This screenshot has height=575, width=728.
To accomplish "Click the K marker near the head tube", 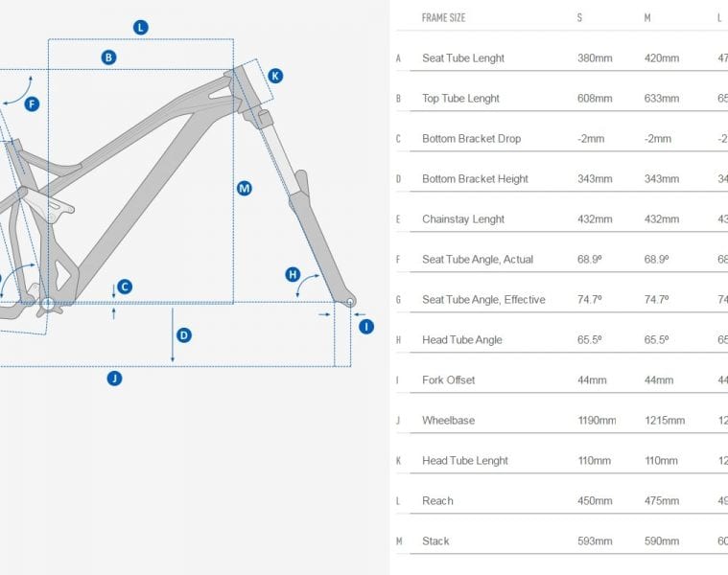I will pyautogui.click(x=275, y=75).
